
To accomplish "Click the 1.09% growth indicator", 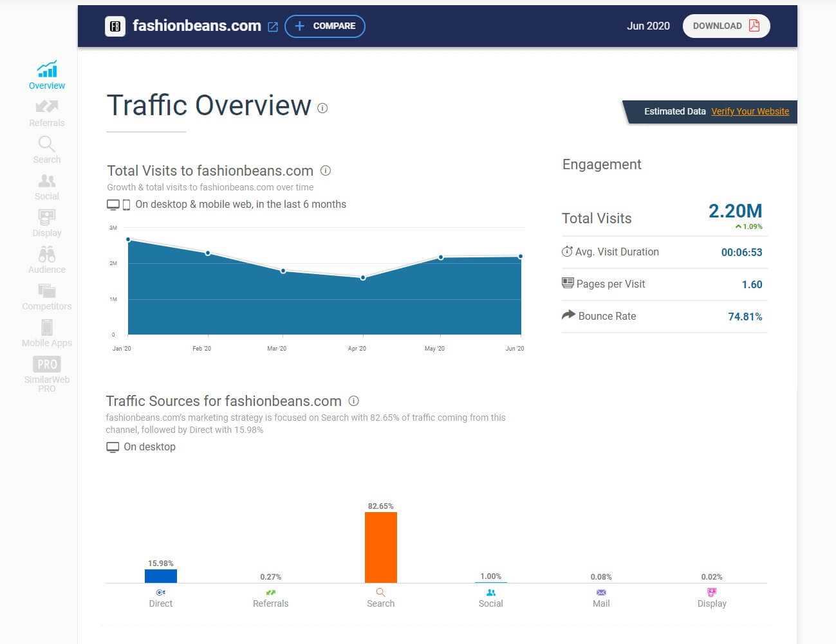I will pos(749,226).
